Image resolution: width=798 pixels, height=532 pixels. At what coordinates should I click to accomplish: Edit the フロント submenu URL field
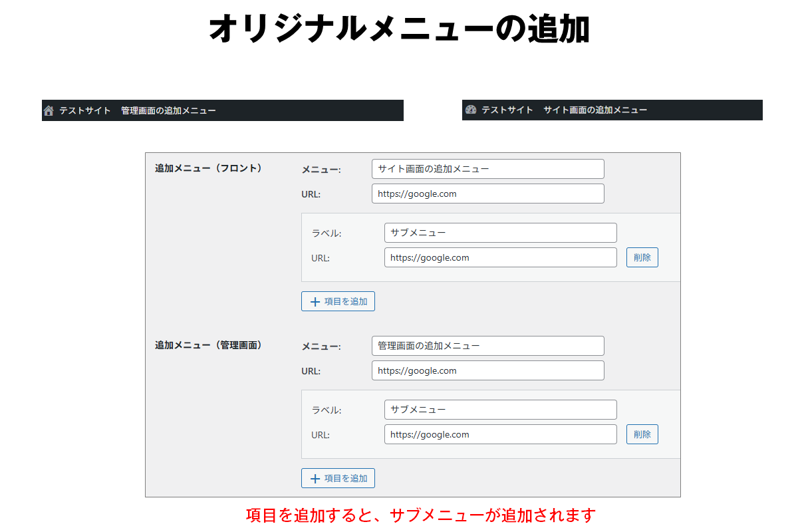(x=501, y=257)
